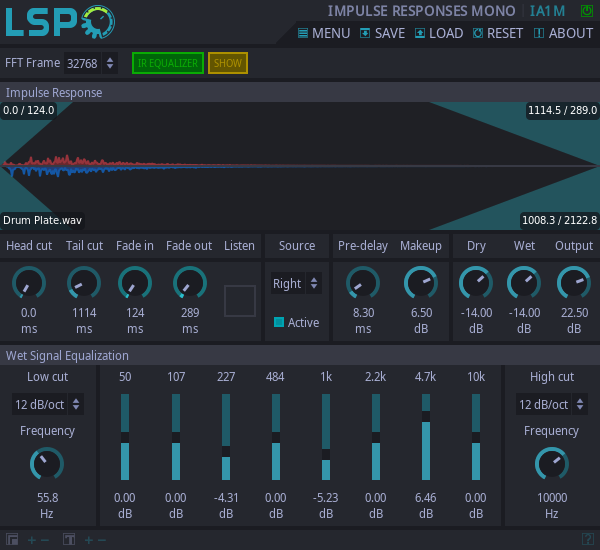Viewport: 600px width, 550px height.
Task: Click the Fade out knob
Action: [190, 283]
